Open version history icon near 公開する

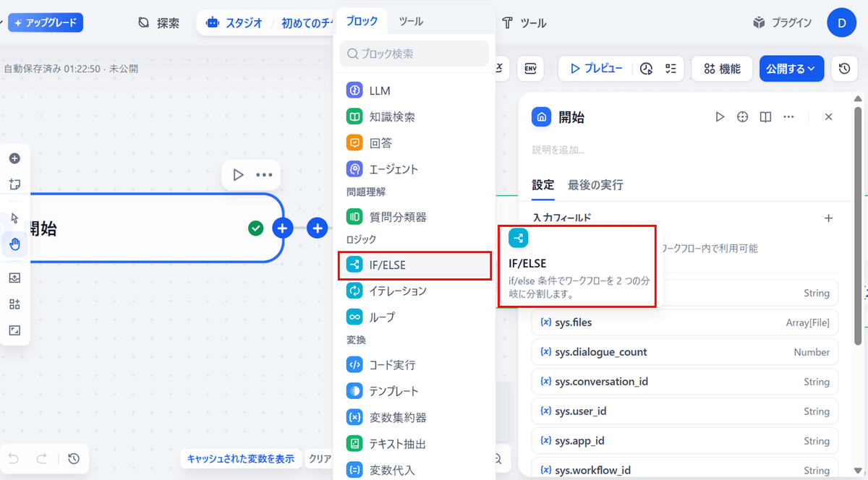click(844, 69)
